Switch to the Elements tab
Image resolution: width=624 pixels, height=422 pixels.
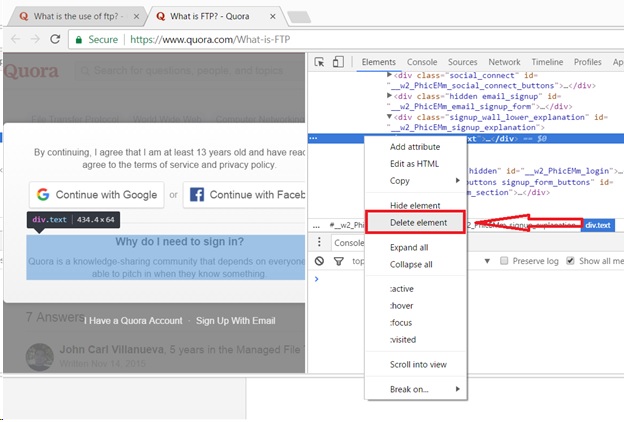378,62
